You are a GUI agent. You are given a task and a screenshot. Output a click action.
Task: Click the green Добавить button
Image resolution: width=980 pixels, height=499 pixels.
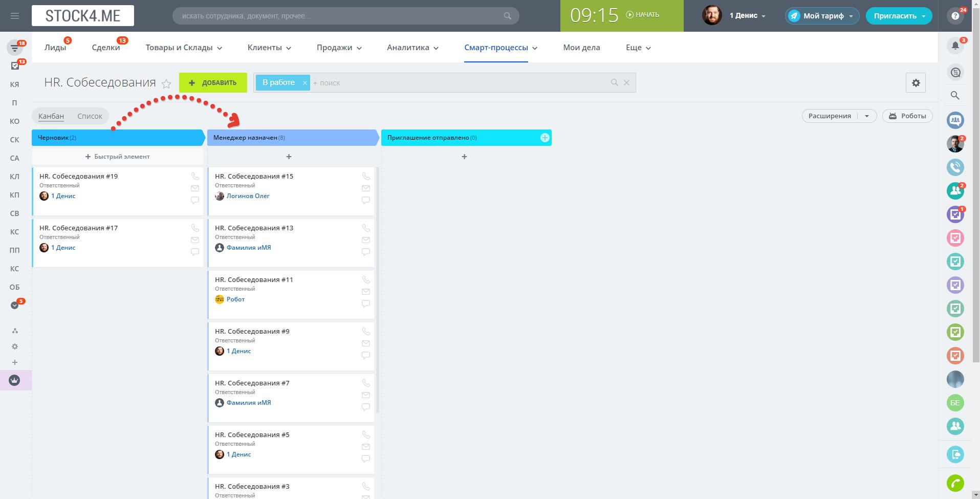[x=213, y=83]
